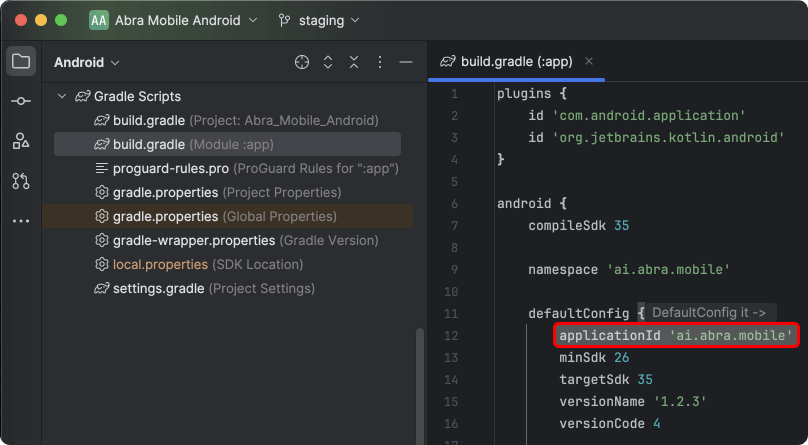
Task: Click the DefaultConfig it -> inlay hint
Action: (711, 313)
